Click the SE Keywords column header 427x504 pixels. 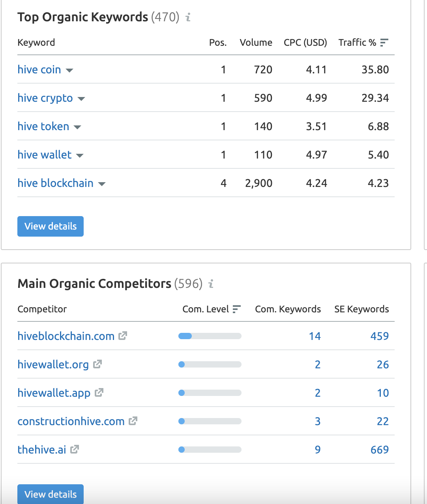tap(362, 309)
